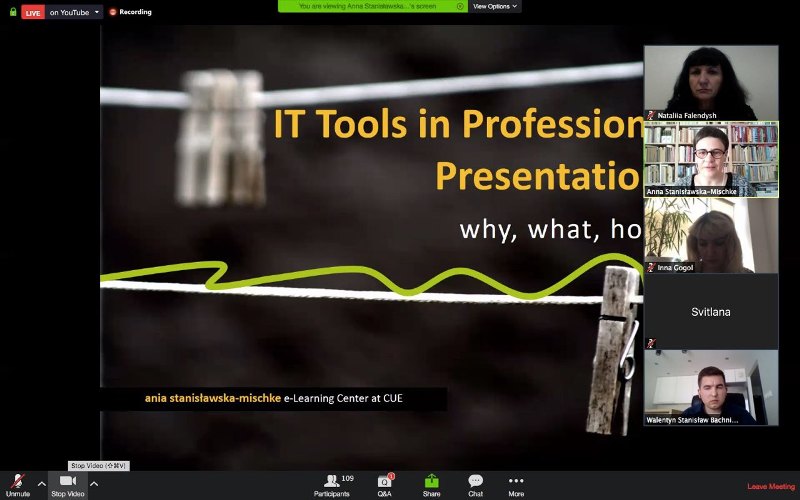This screenshot has width=800, height=500.
Task: Click the participant count 109
Action: (x=347, y=479)
